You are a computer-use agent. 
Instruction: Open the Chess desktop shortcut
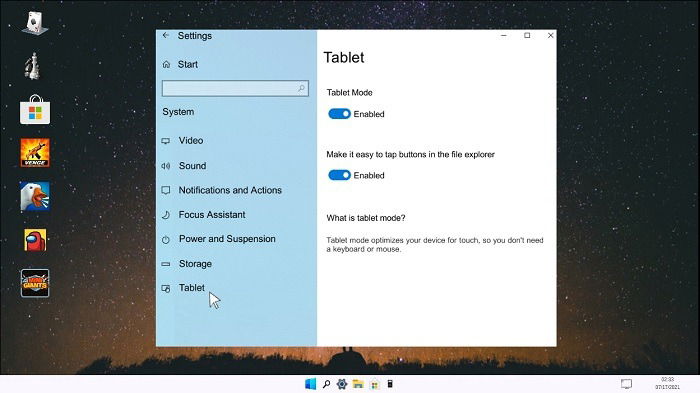click(x=33, y=66)
